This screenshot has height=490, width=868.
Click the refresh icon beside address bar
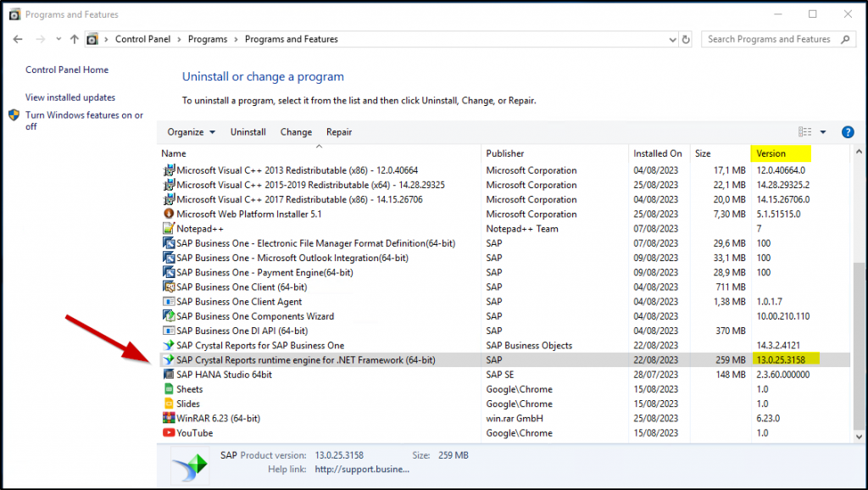point(687,40)
